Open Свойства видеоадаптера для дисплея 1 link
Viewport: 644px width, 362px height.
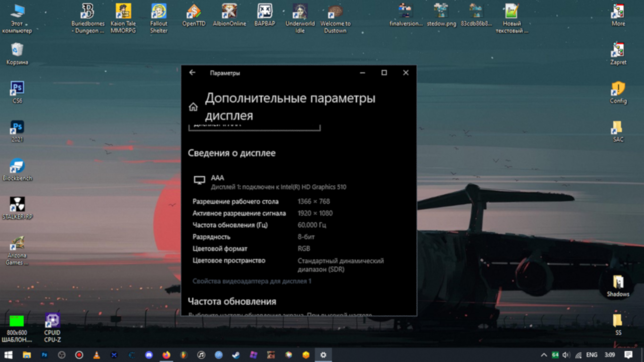coord(252,281)
